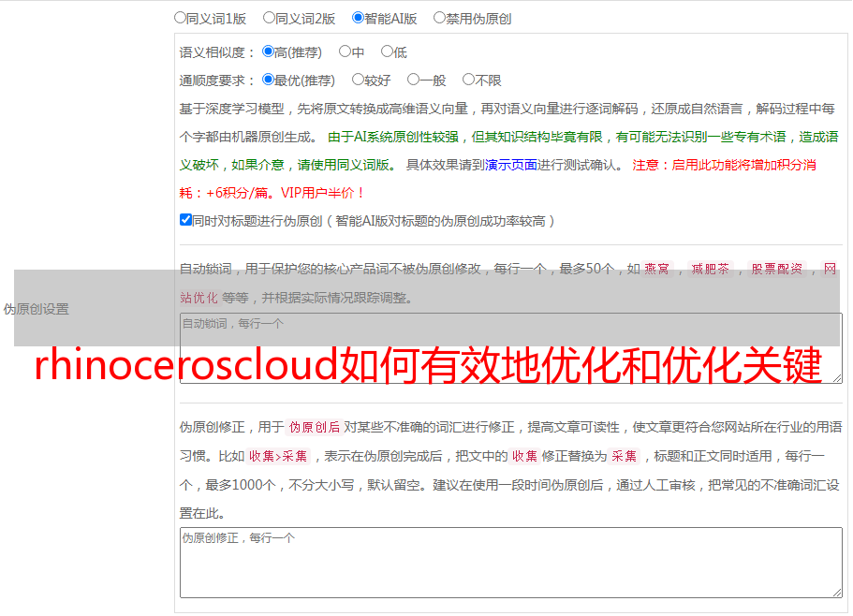Click the red 注意 points warning text

(x=498, y=179)
